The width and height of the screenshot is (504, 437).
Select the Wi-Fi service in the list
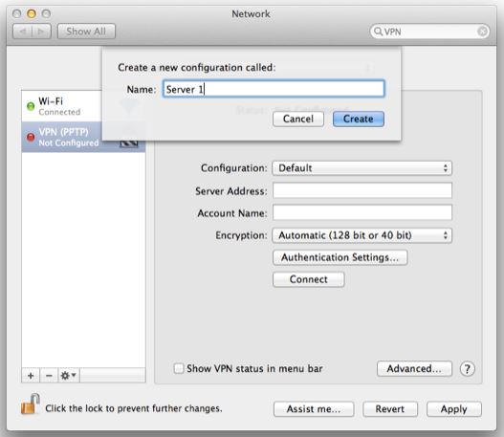pyautogui.click(x=62, y=106)
